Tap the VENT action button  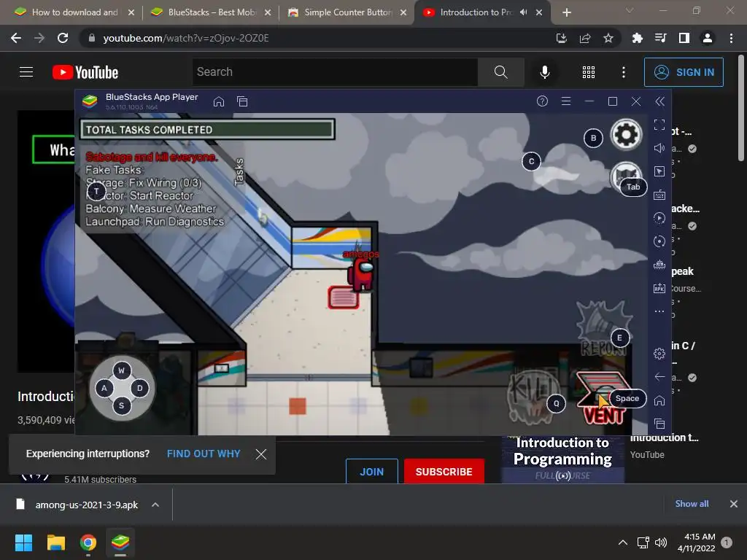pos(603,398)
